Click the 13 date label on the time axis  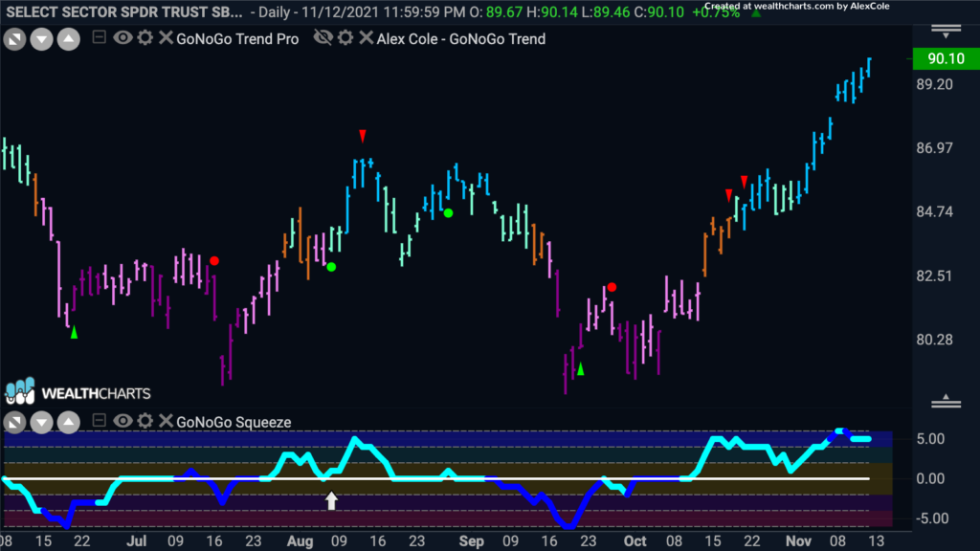coord(877,541)
